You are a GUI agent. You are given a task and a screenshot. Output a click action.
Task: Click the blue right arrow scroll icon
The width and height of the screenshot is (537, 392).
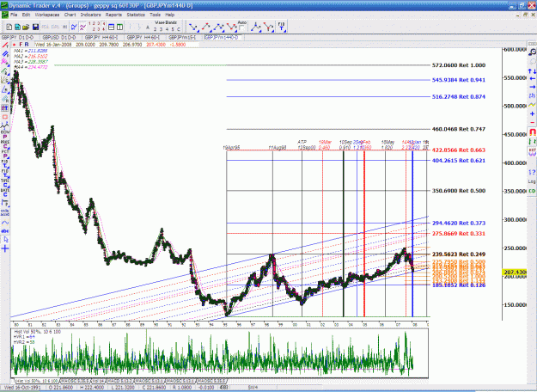[x=532, y=88]
